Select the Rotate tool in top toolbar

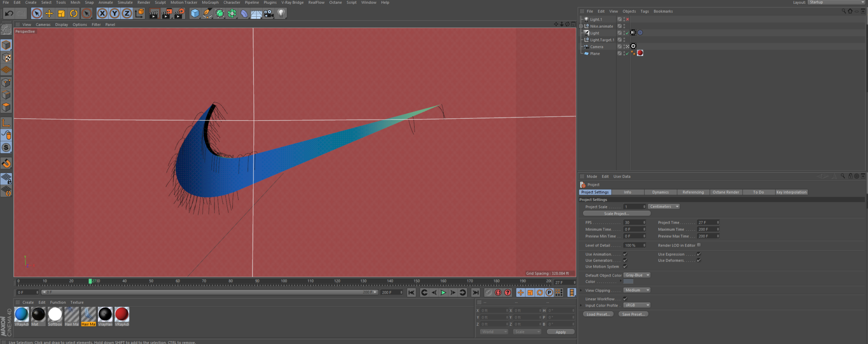74,14
